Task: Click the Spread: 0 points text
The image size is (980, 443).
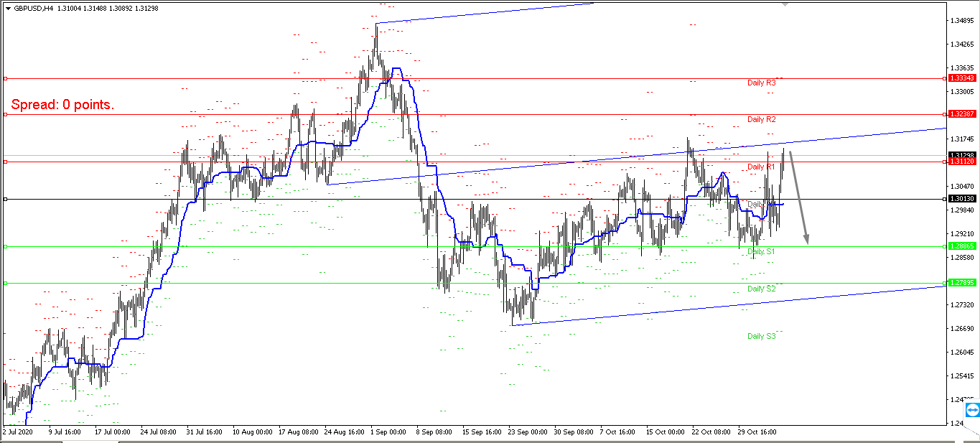Action: pyautogui.click(x=62, y=105)
